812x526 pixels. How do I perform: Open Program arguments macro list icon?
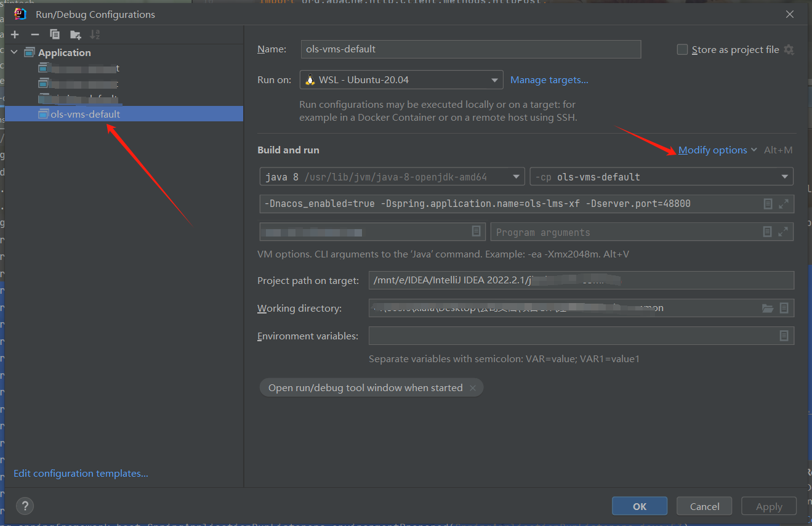767,232
